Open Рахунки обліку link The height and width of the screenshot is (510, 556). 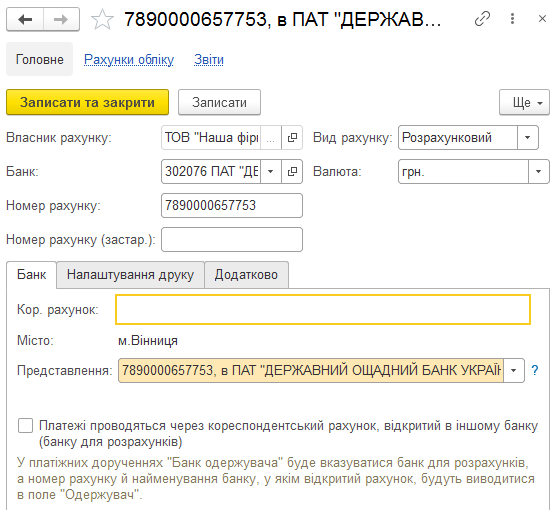coord(129,60)
